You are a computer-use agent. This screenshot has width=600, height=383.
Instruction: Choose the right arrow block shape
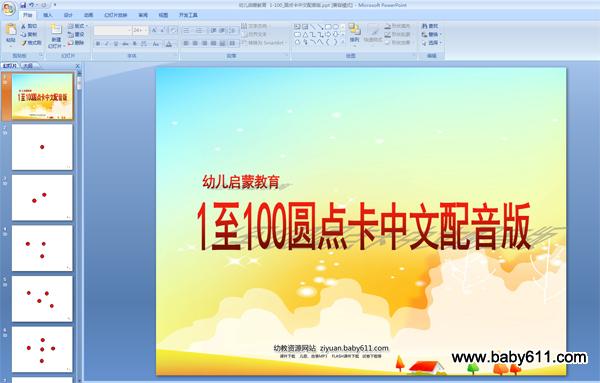coord(328,34)
